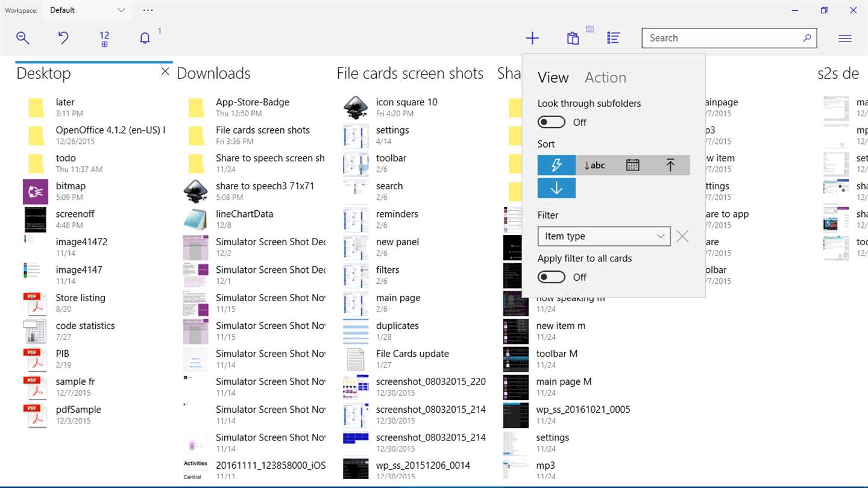868x488 pixels.
Task: Close the Desktop card
Action: pos(165,72)
